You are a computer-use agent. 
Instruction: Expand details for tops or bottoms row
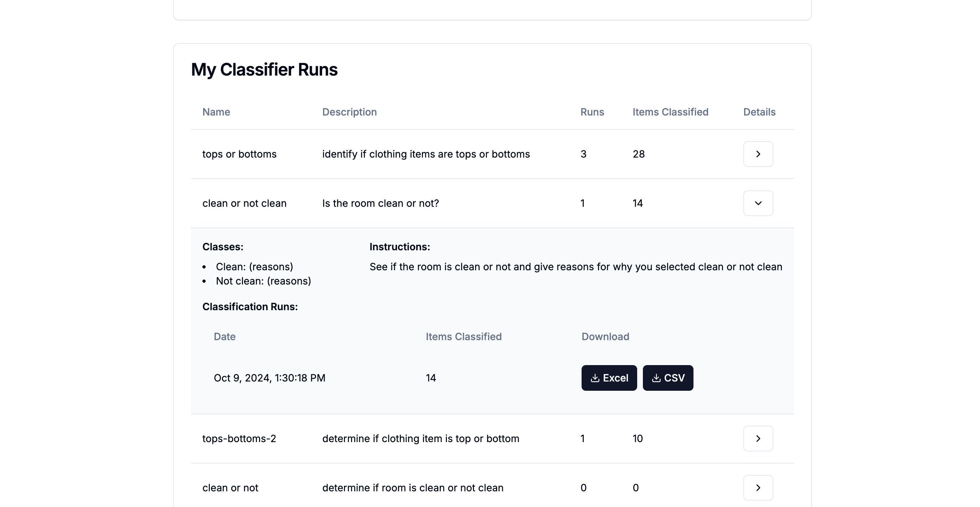[758, 154]
